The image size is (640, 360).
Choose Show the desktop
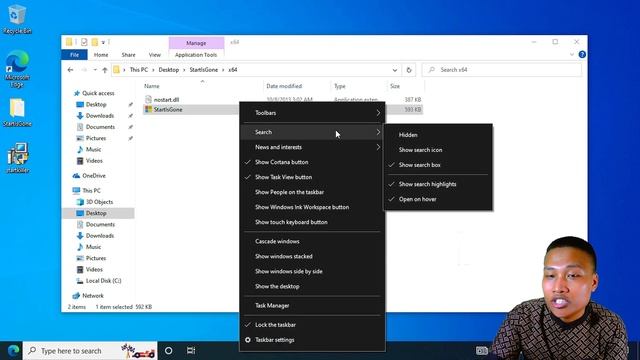[312, 287]
